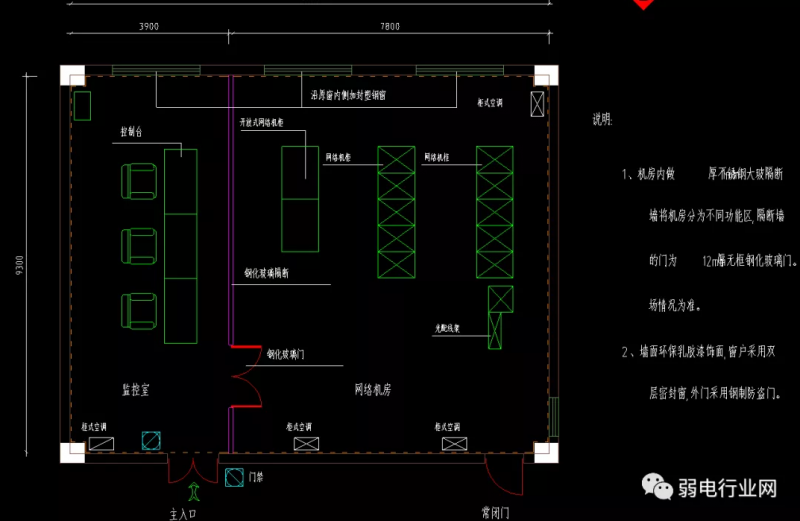This screenshot has height=521, width=800.
Task: Click the 开放式网络机柜 rectangle
Action: coord(299,198)
